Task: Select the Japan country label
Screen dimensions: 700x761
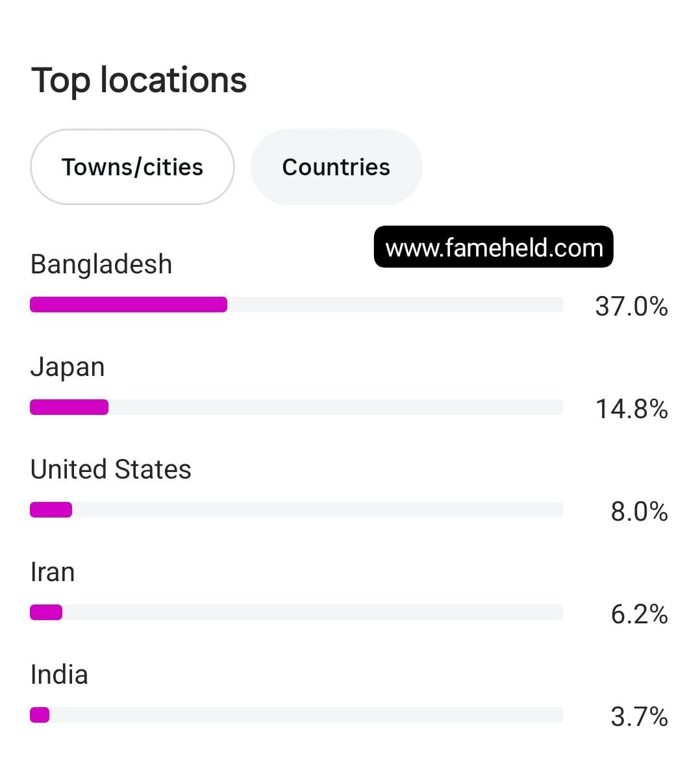Action: pos(68,367)
